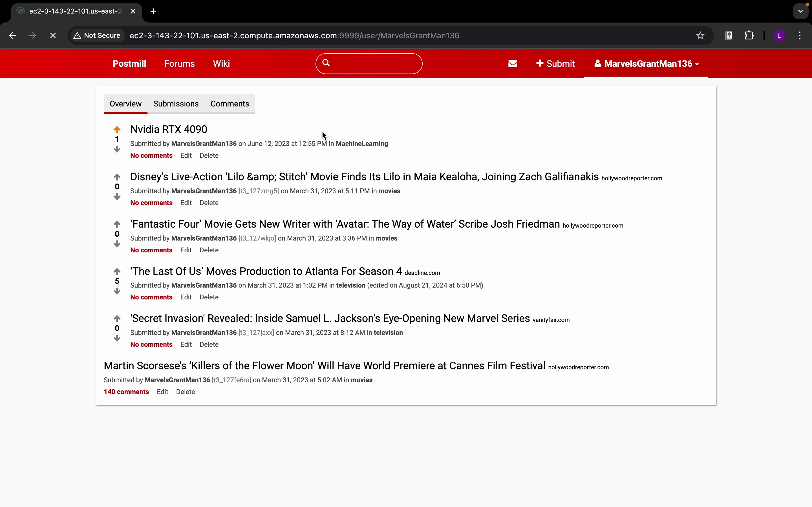Upvote the Nvidia RTX 4090 post
This screenshot has height=507, width=812.
coord(117,130)
